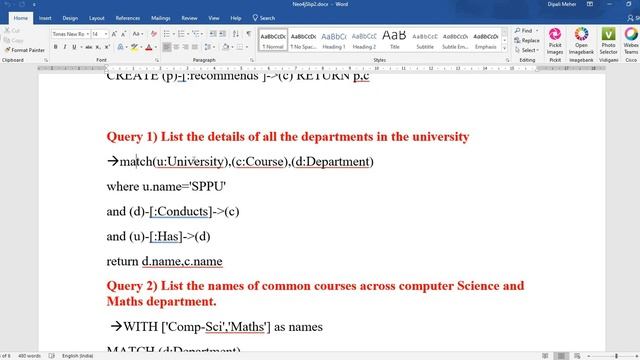640x360 pixels.
Task: Switch to Print Layout view
Action: coord(561,356)
